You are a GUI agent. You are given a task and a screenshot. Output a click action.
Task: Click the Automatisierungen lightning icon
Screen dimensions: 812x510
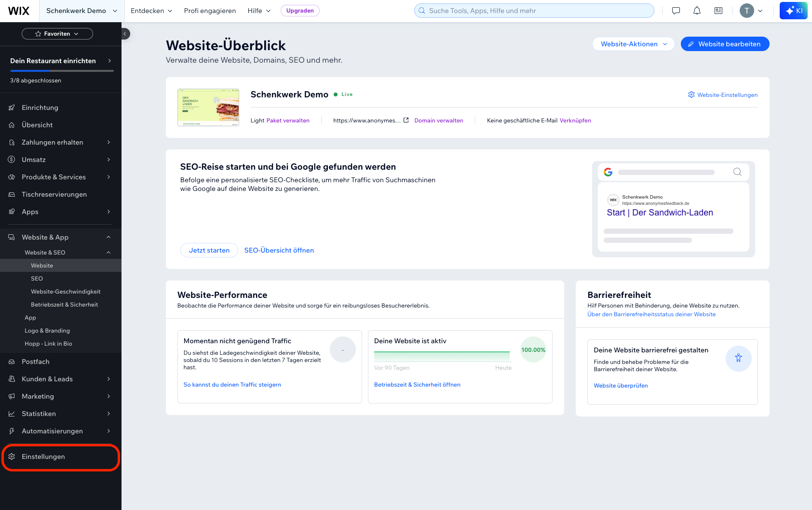(12, 431)
